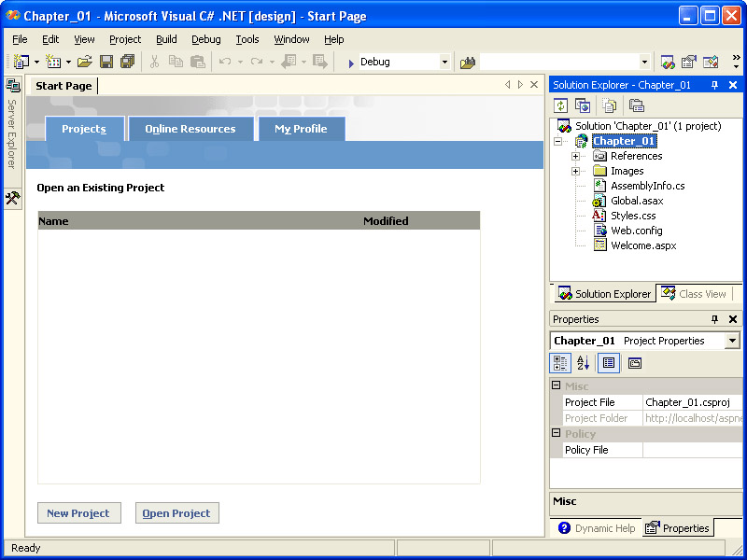Click the Property Pages icon in Properties
This screenshot has height=560, width=747.
(x=635, y=363)
